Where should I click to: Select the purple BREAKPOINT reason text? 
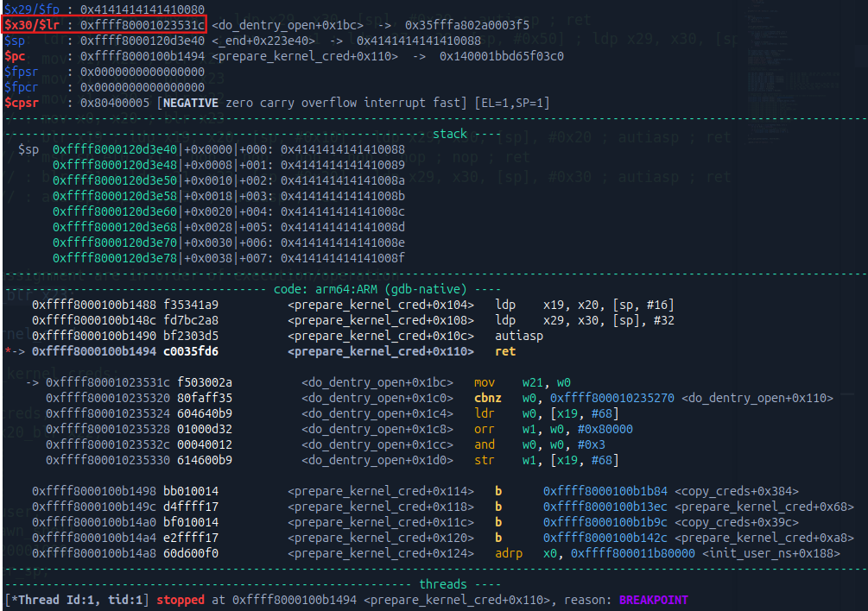tap(653, 600)
